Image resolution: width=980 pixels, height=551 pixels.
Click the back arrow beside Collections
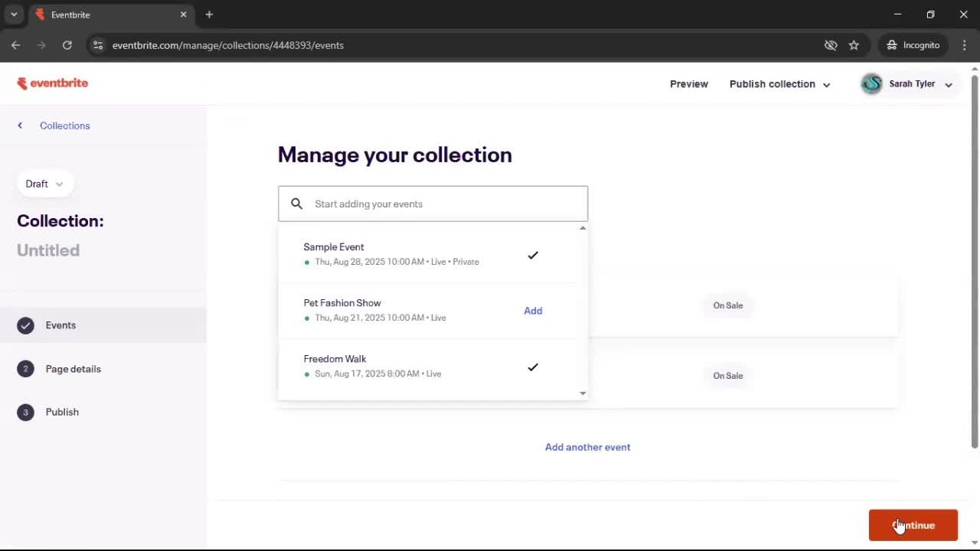pyautogui.click(x=20, y=126)
